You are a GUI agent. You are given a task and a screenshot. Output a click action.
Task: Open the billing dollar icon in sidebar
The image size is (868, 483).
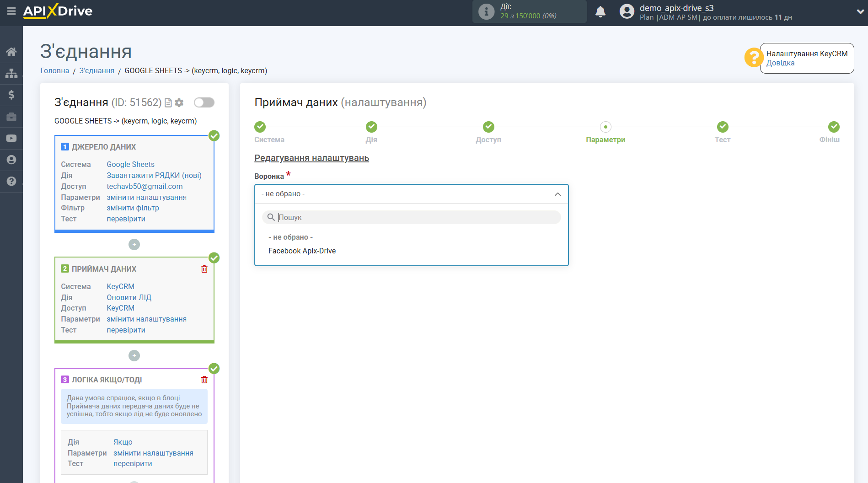point(11,95)
